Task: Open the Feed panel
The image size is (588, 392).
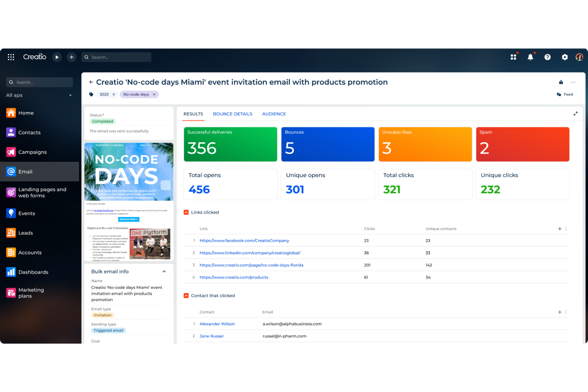Action: [x=565, y=95]
